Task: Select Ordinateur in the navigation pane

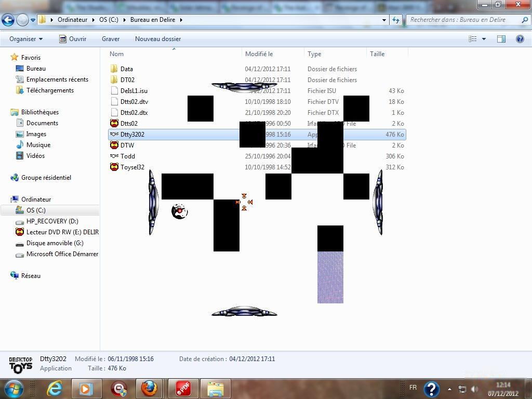Action: coord(36,199)
